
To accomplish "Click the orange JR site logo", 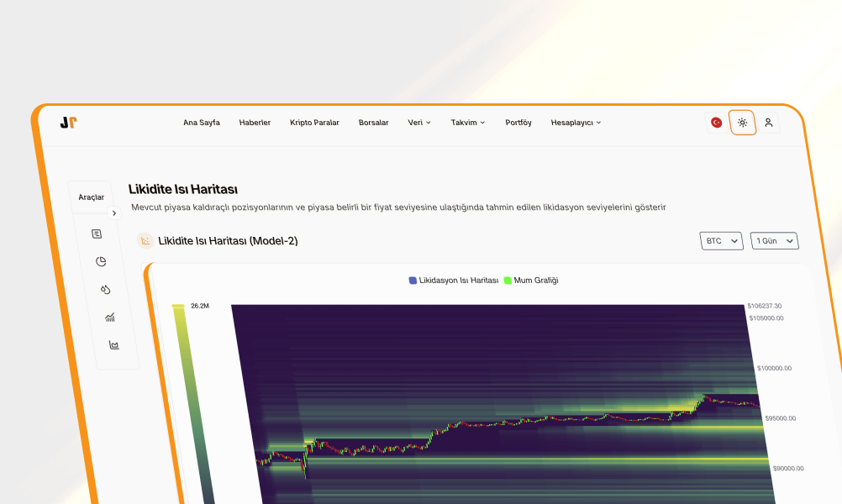I will 68,123.
